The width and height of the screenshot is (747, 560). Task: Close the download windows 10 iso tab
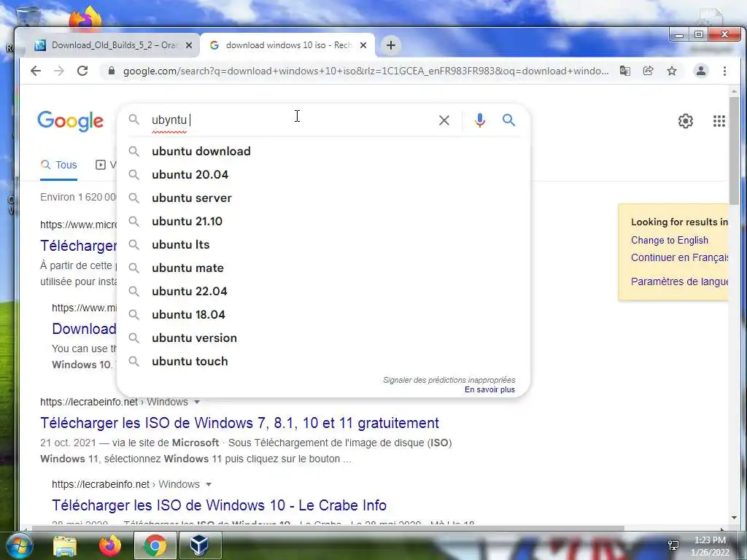pos(363,45)
